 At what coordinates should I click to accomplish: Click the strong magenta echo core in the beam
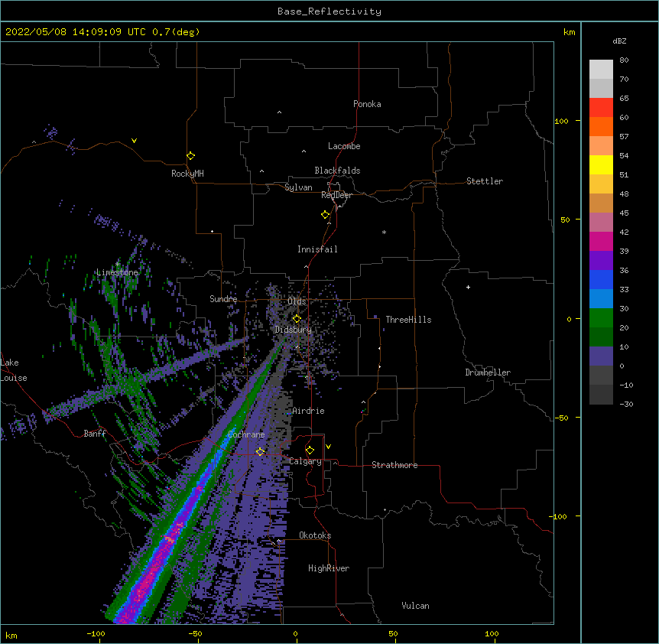tap(145, 584)
